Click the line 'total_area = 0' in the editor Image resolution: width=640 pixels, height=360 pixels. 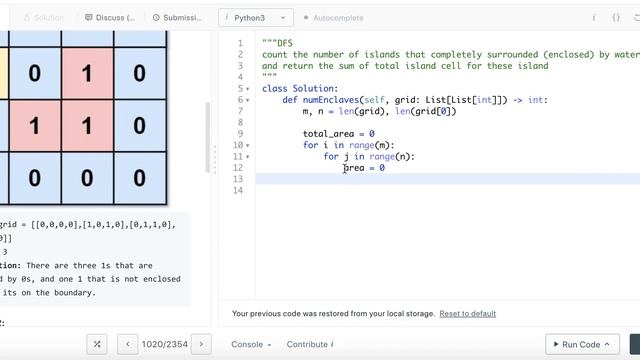pyautogui.click(x=338, y=133)
